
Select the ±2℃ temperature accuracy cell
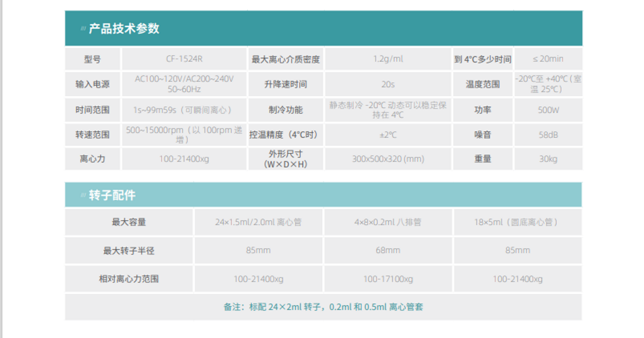[x=388, y=135]
